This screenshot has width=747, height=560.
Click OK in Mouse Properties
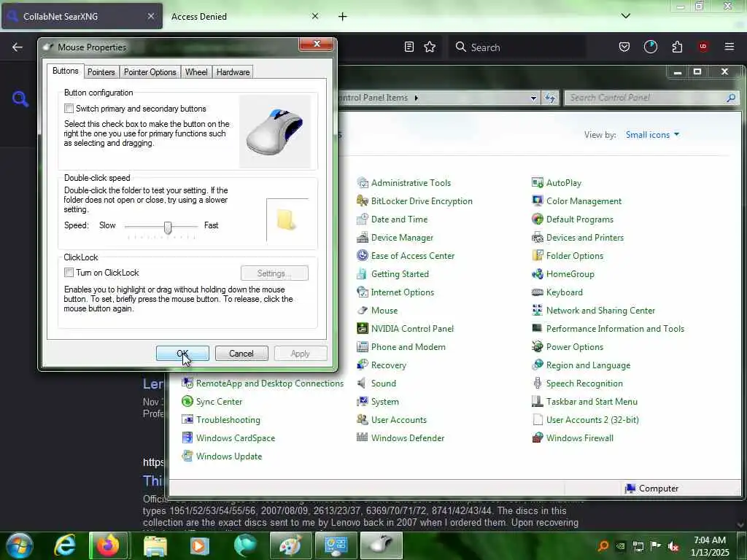pyautogui.click(x=182, y=354)
